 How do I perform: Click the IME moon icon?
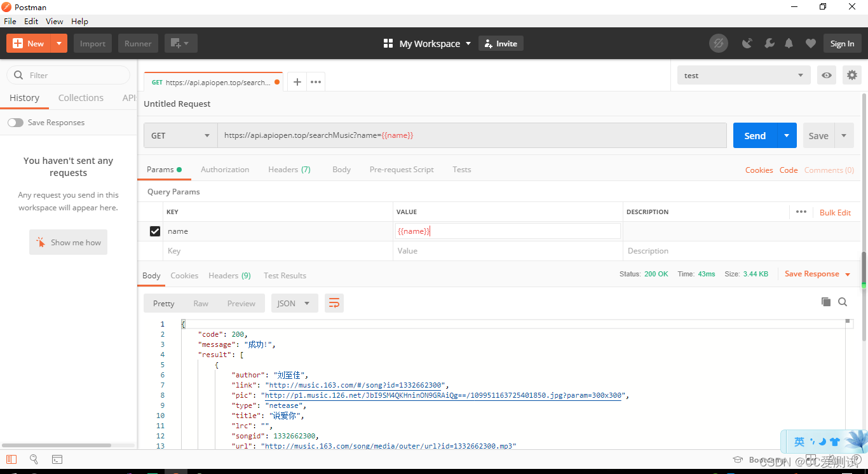[822, 442]
